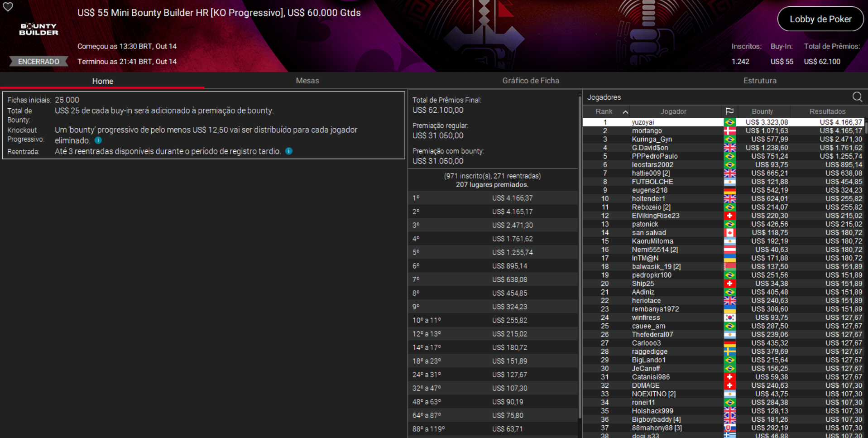Click the Rank column header

pos(606,111)
